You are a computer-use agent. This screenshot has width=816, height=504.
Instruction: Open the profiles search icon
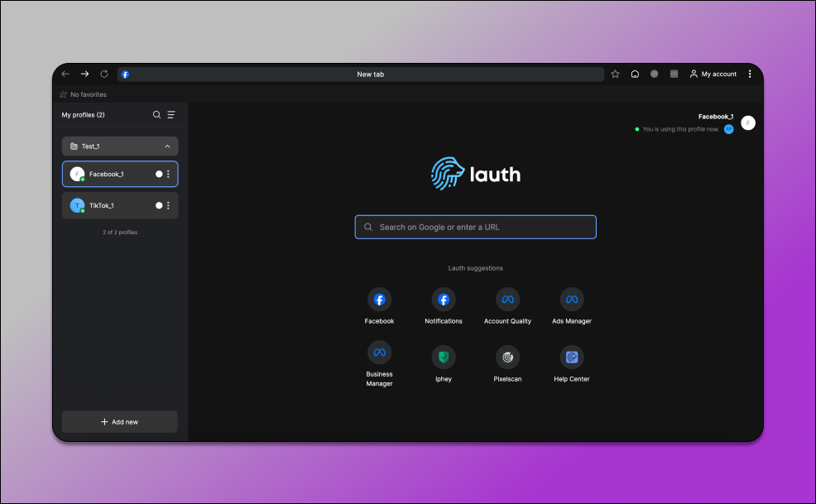156,115
